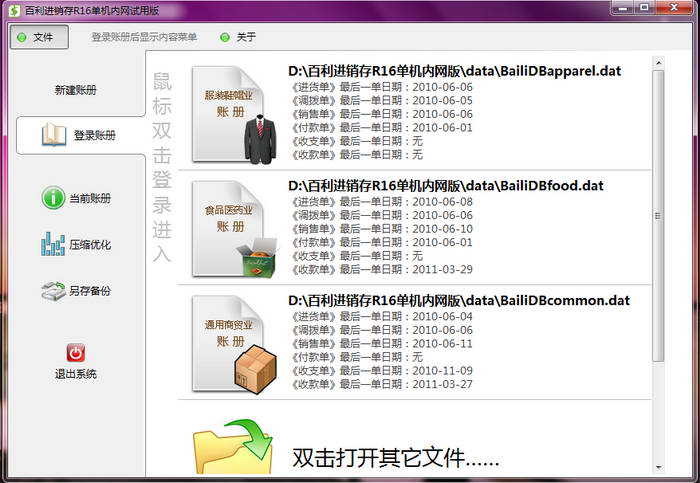The width and height of the screenshot is (700, 483).
Task: Click apparel 进货单 date 2010-06-06 row
Action: click(381, 87)
